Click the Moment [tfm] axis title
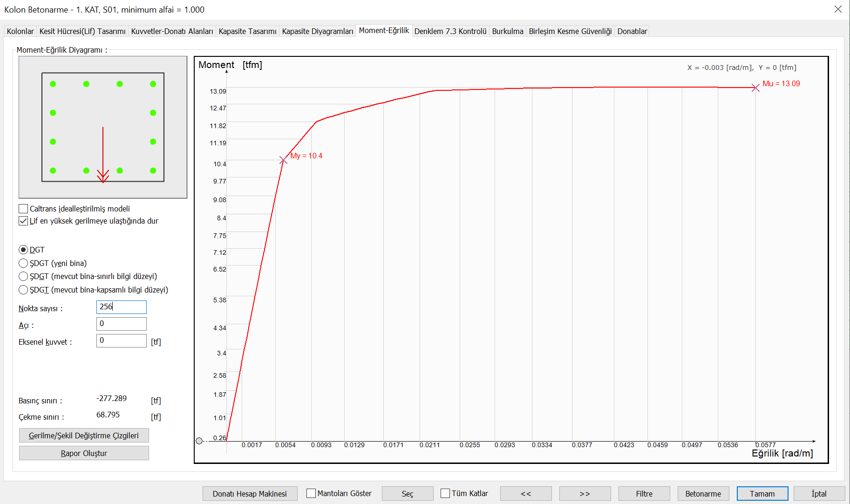850x504 pixels. (x=230, y=65)
